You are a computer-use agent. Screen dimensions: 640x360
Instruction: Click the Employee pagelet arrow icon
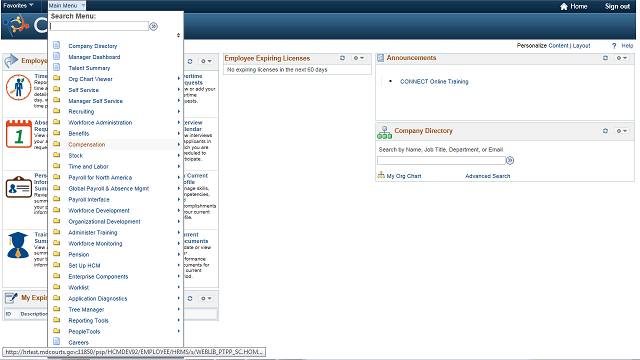coord(11,61)
